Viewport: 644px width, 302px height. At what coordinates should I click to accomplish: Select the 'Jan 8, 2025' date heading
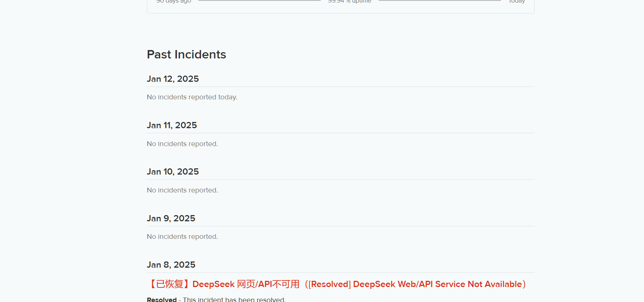coord(171,265)
